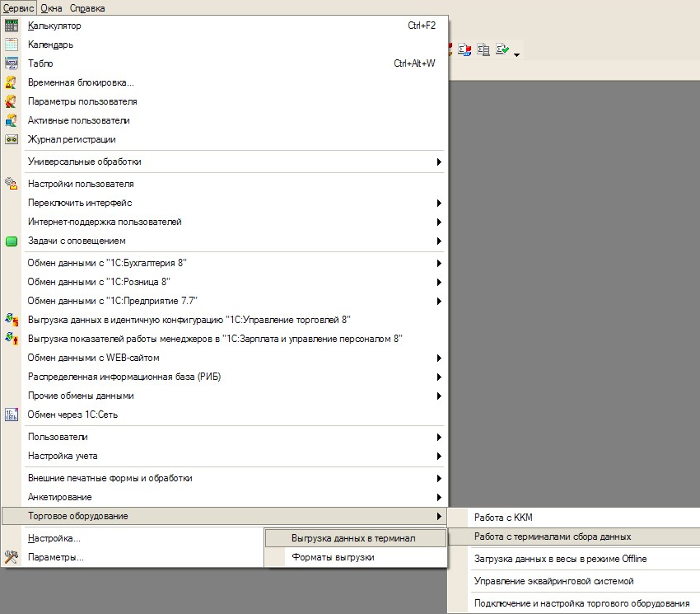The width and height of the screenshot is (700, 614).
Task: Open Параметры пользователя entry
Action: pos(224,101)
